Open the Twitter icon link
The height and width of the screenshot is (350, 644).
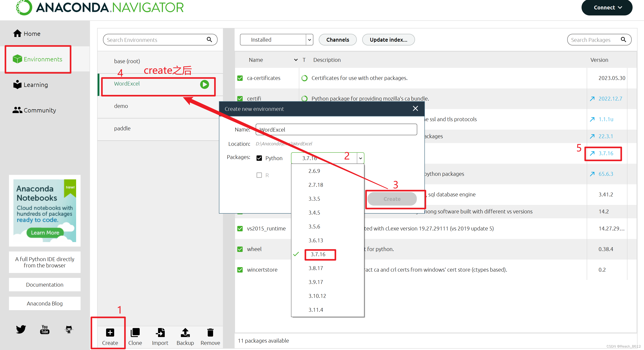tap(21, 329)
